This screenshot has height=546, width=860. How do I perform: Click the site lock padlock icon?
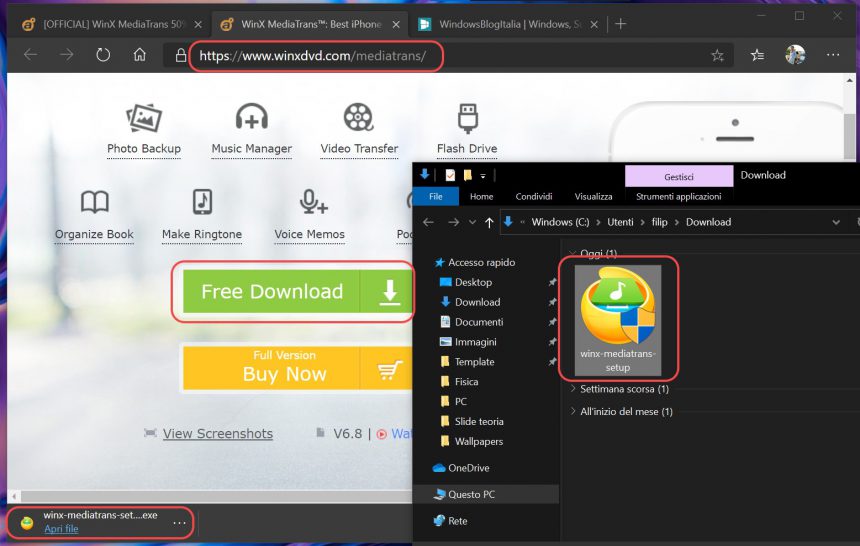[180, 55]
